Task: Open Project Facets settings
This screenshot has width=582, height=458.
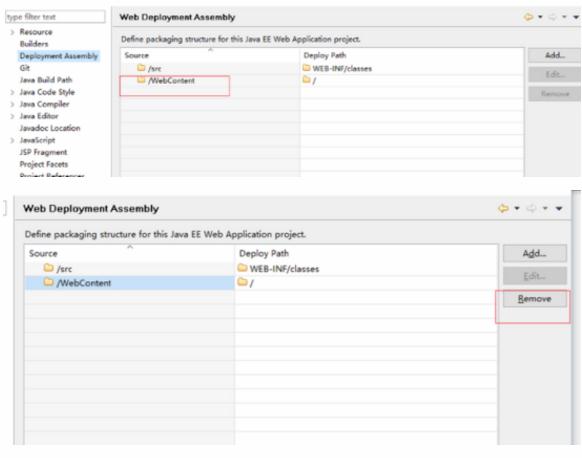Action: 44,164
